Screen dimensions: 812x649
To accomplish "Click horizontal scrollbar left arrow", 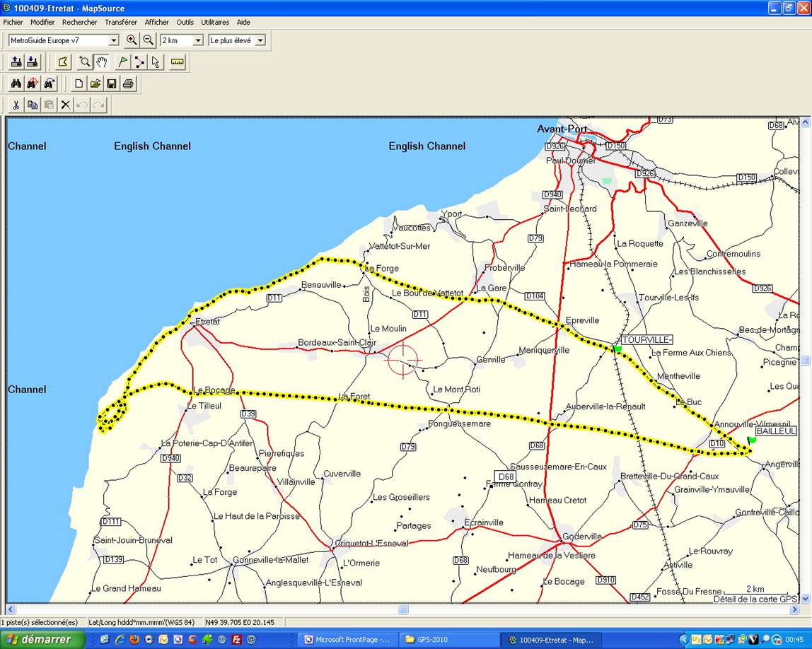I will (x=11, y=609).
